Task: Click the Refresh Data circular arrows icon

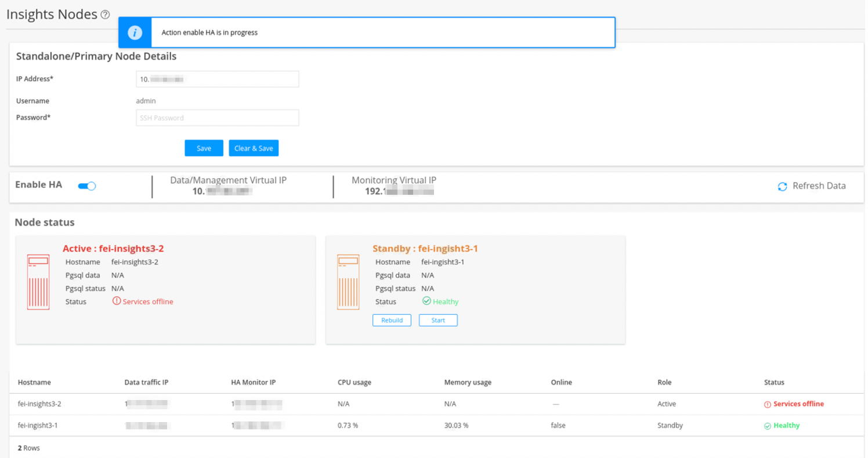Action: 782,186
